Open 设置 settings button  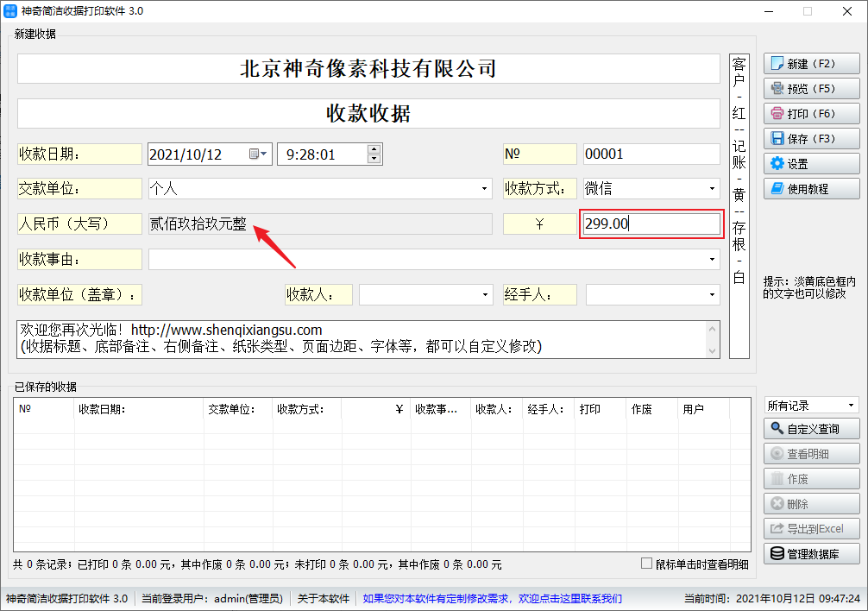[x=812, y=163]
